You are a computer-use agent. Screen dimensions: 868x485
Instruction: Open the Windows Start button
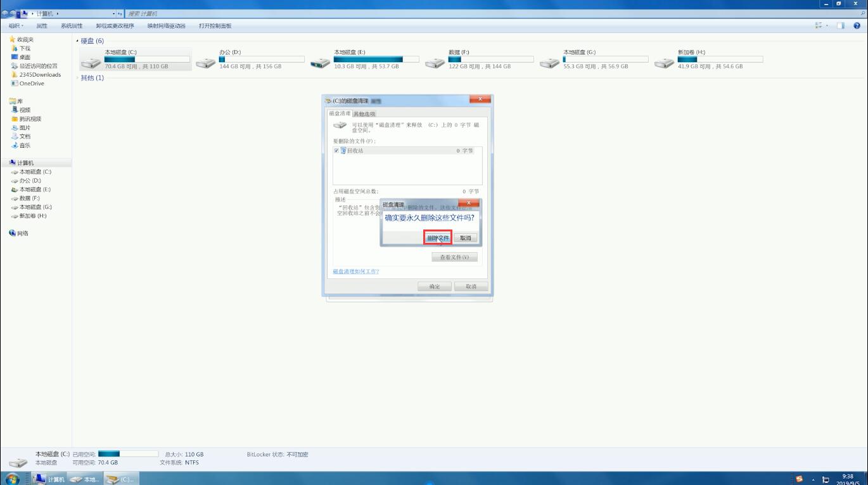click(x=12, y=479)
